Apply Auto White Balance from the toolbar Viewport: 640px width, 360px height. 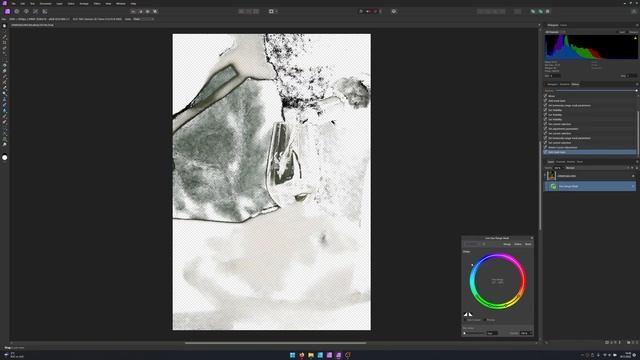(155, 11)
